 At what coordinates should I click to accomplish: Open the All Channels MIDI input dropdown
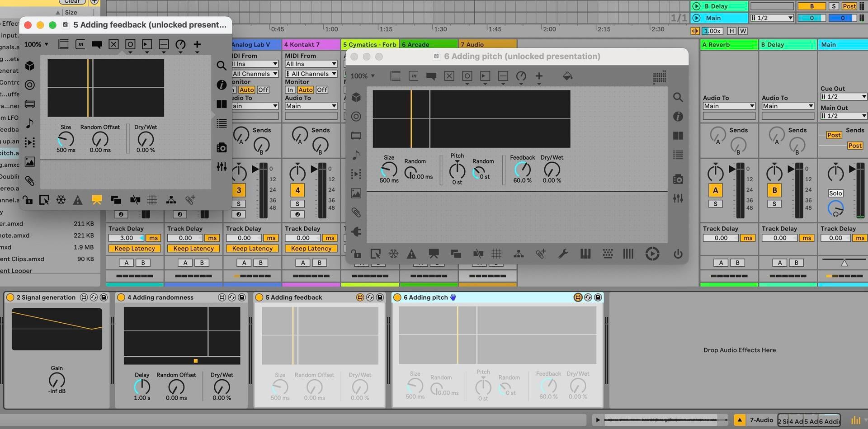[311, 73]
